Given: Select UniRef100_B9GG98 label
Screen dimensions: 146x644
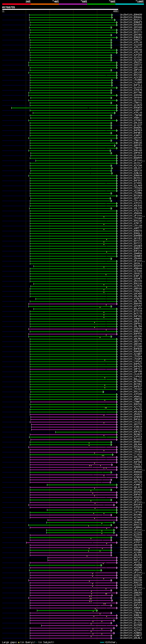Looking at the screenshot, I should click(x=131, y=580).
